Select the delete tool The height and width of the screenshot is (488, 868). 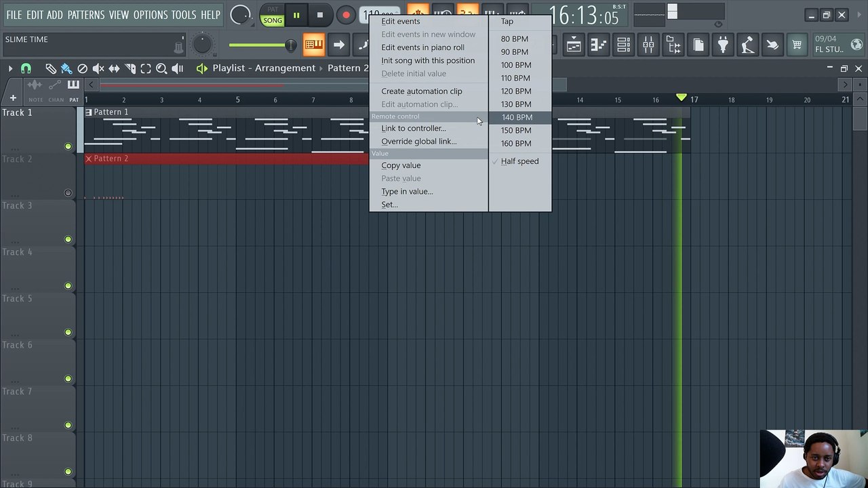(x=82, y=68)
